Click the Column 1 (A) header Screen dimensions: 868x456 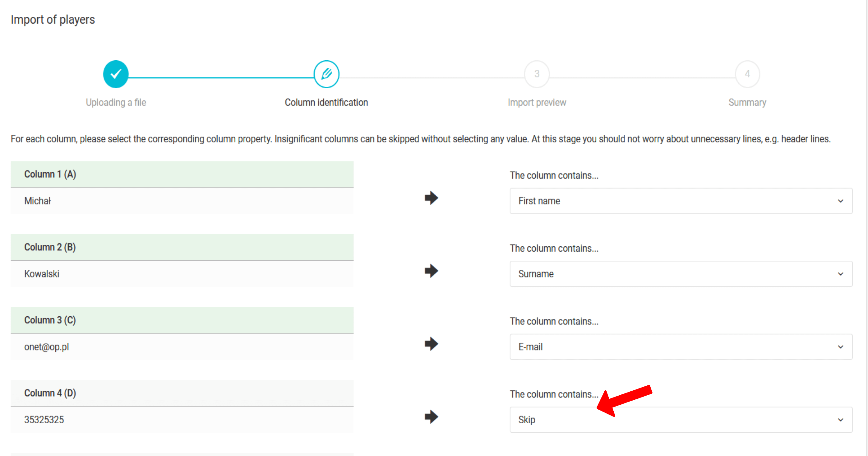pyautogui.click(x=182, y=174)
